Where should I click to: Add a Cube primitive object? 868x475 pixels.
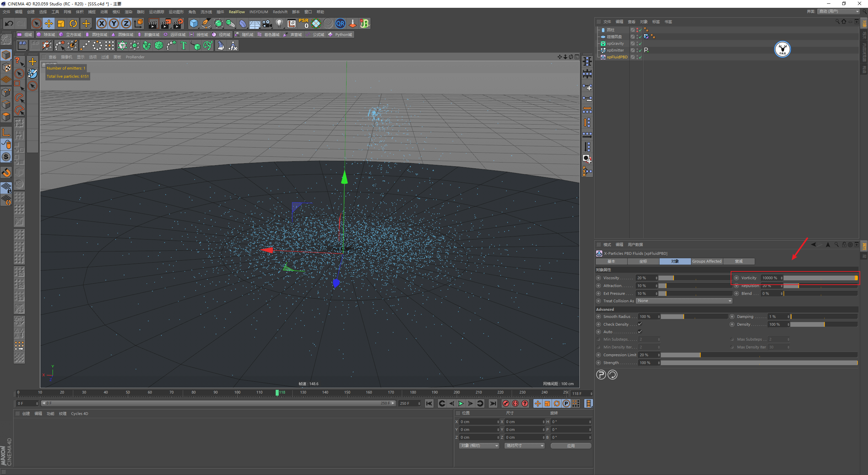[194, 23]
